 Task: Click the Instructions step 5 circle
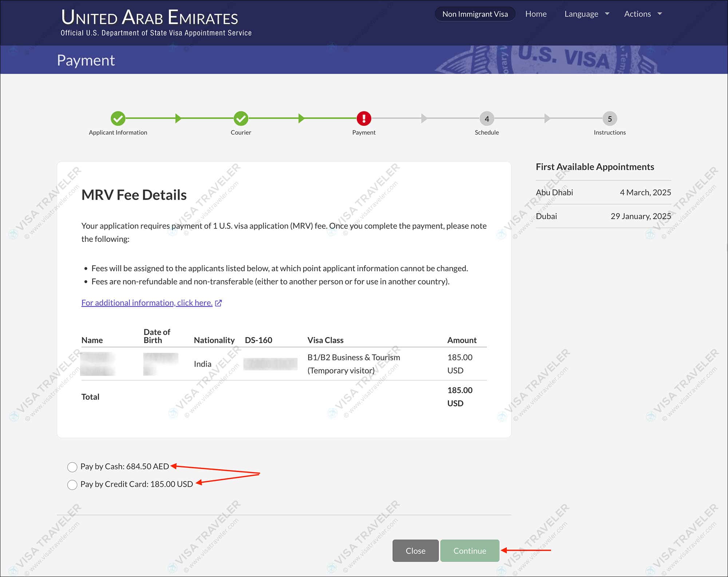coord(609,118)
